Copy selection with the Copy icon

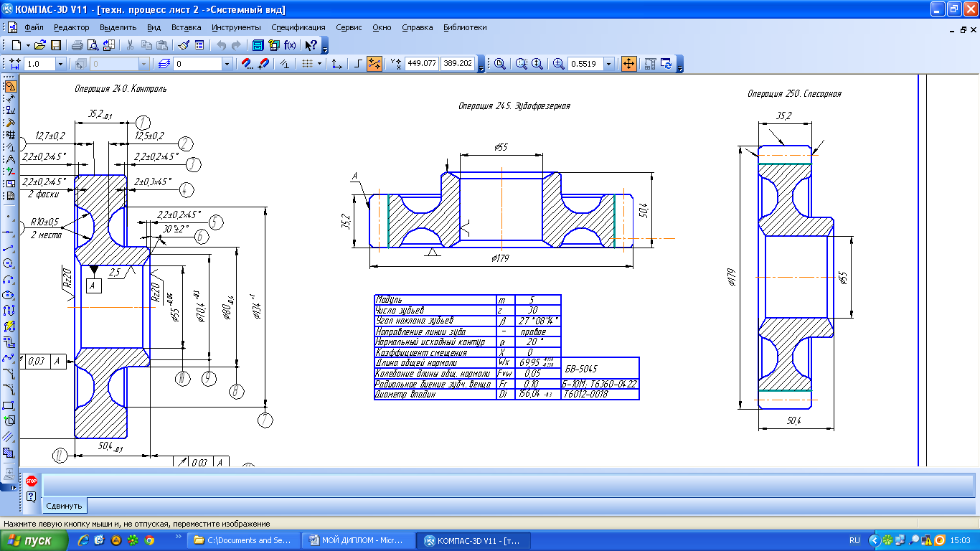coord(146,45)
